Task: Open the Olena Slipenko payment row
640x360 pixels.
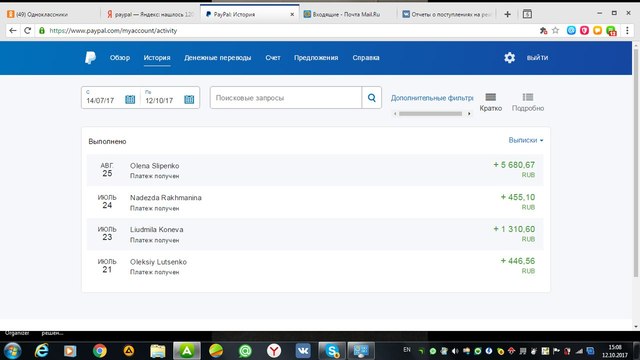Action: pyautogui.click(x=315, y=170)
